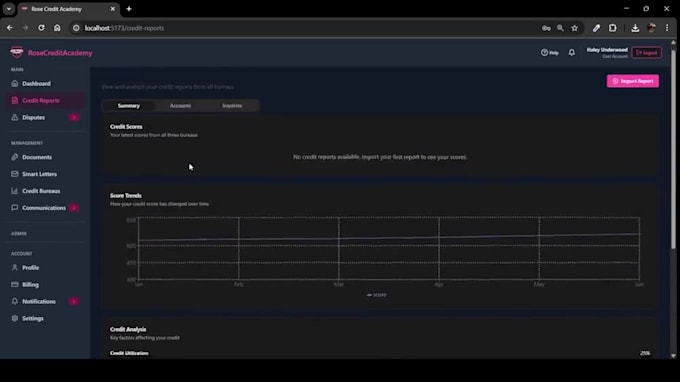This screenshot has height=382, width=680.
Task: Click the browser back arrow
Action: 10,28
